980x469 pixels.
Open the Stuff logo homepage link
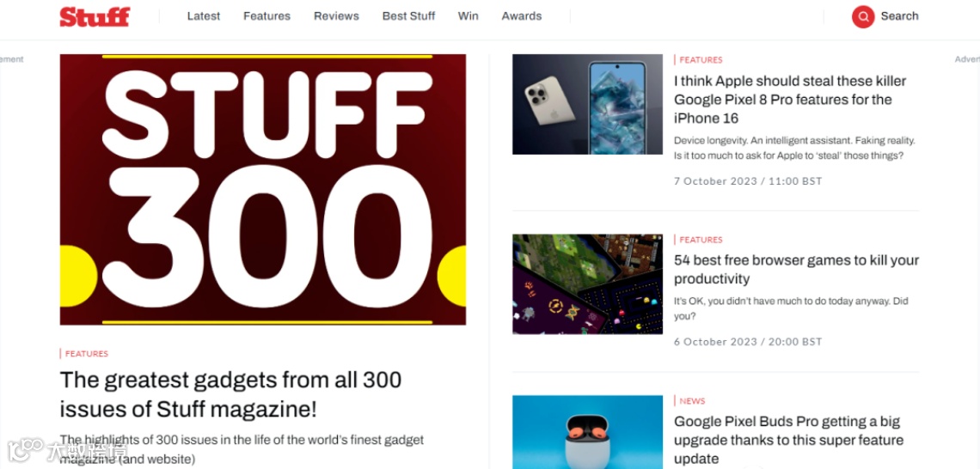(95, 17)
